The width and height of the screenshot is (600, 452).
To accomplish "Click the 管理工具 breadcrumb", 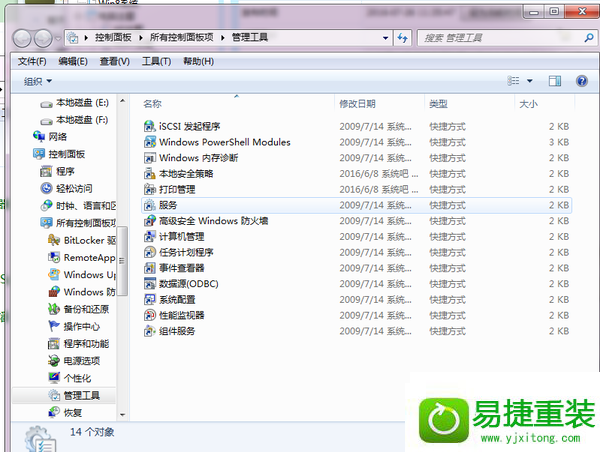I will click(x=250, y=37).
